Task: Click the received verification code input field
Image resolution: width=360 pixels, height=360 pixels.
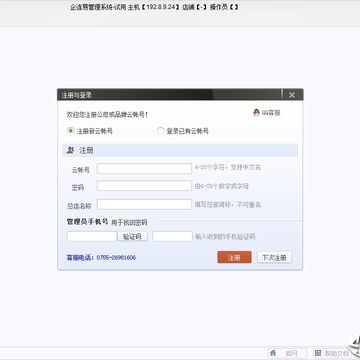Action: pos(172,237)
